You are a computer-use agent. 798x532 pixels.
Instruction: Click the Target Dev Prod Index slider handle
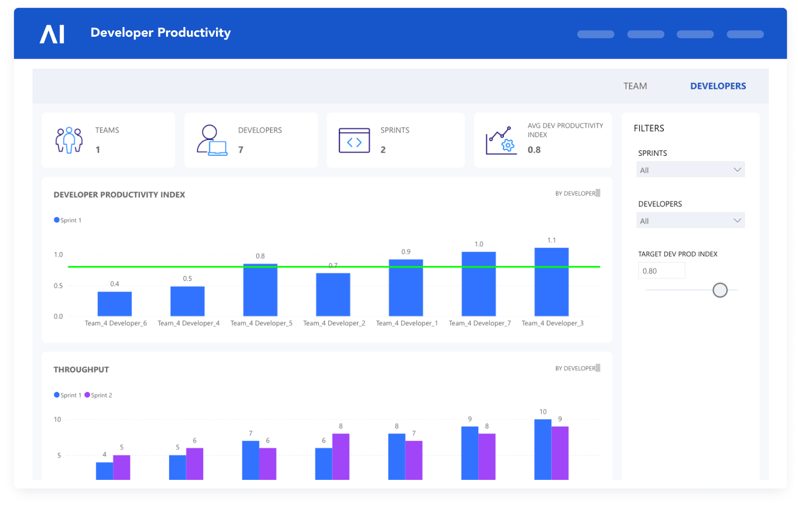[x=720, y=290]
